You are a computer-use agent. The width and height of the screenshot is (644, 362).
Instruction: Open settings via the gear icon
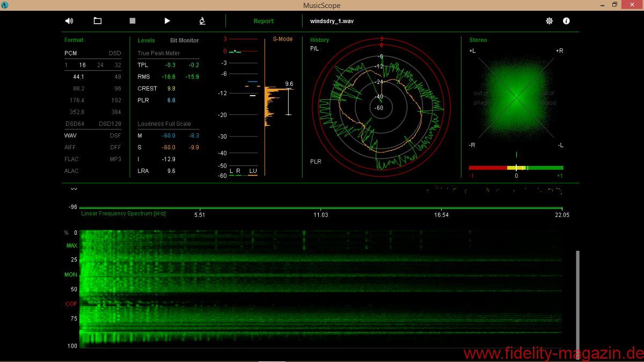point(549,21)
